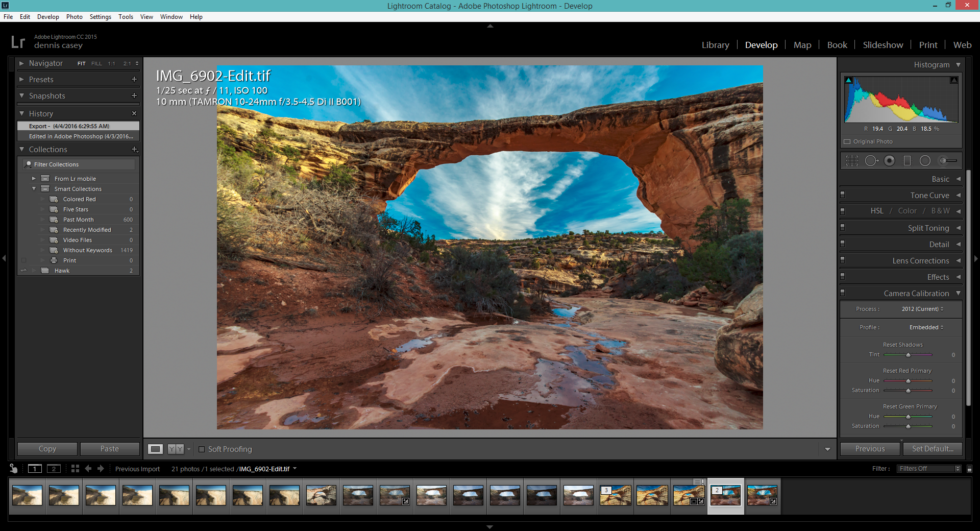The height and width of the screenshot is (531, 980).
Task: Switch to Grid view icon in filmstrip bar
Action: (x=75, y=469)
